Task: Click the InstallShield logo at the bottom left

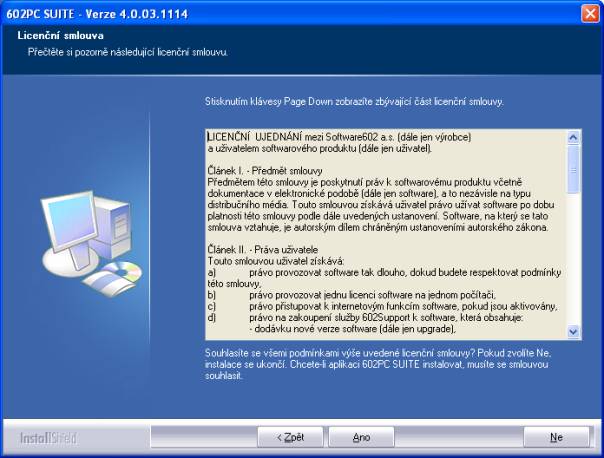Action: tap(48, 438)
